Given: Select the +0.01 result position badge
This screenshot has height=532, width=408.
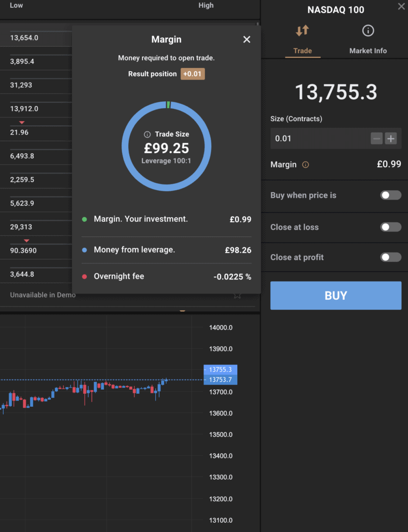Looking at the screenshot, I should click(193, 74).
